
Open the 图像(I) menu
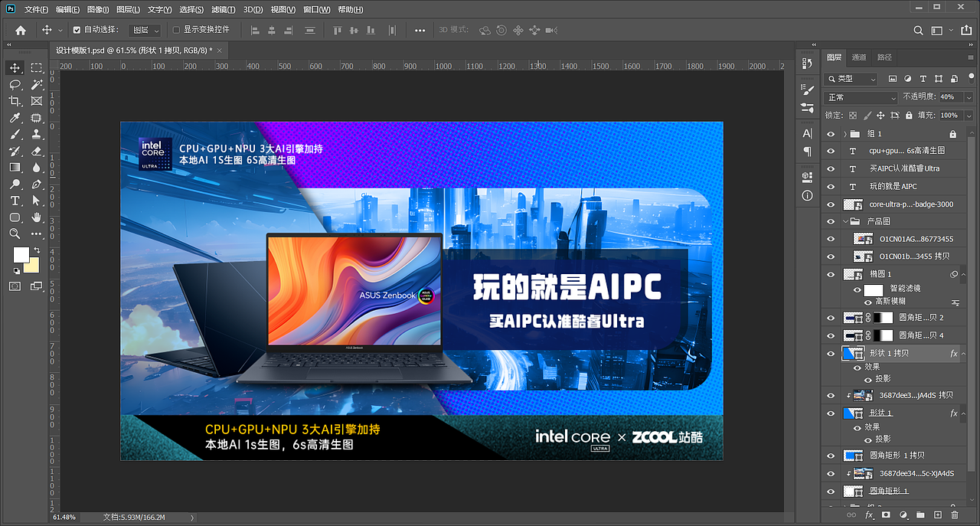point(98,9)
